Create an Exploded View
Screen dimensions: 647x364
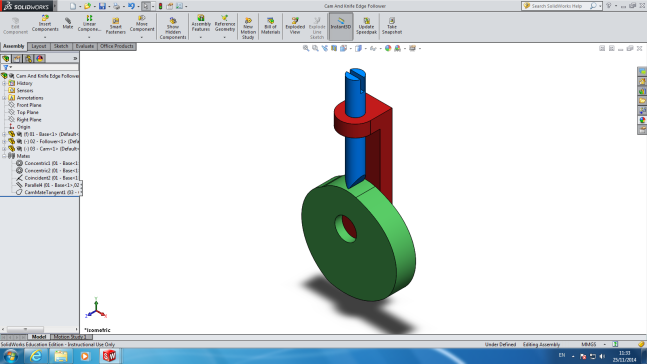tap(295, 26)
